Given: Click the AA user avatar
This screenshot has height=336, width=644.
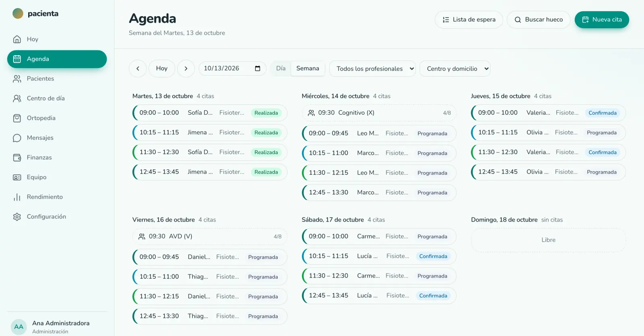Looking at the screenshot, I should click(19, 327).
